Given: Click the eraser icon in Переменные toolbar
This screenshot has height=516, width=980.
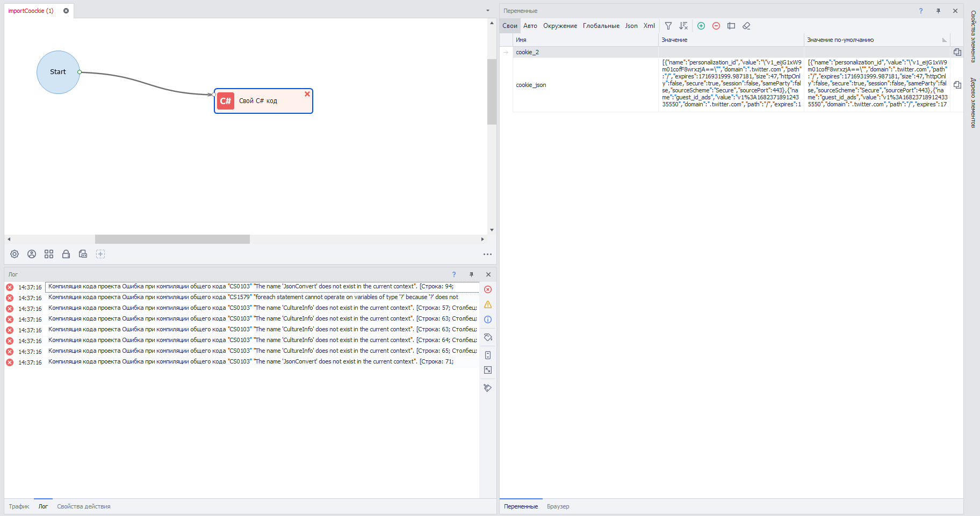Looking at the screenshot, I should (x=746, y=26).
